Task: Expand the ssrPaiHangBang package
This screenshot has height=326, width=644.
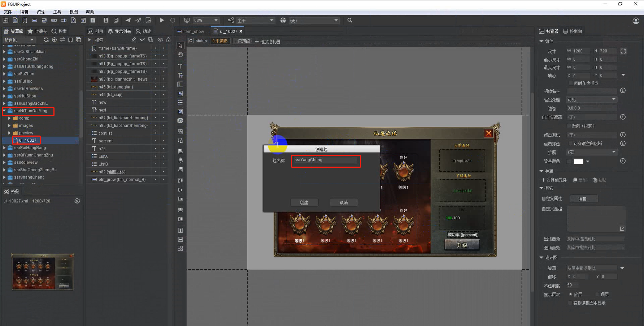Action: [x=4, y=148]
